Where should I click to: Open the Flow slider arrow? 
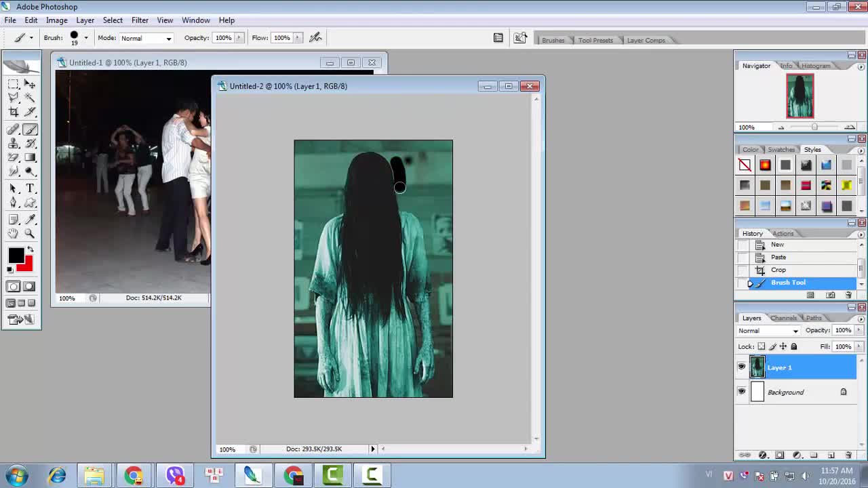coord(297,38)
